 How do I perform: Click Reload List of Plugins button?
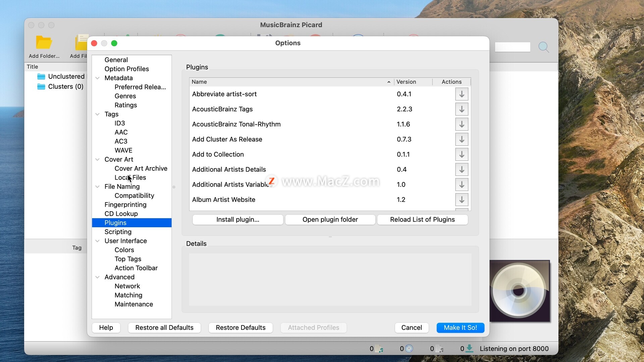(422, 220)
